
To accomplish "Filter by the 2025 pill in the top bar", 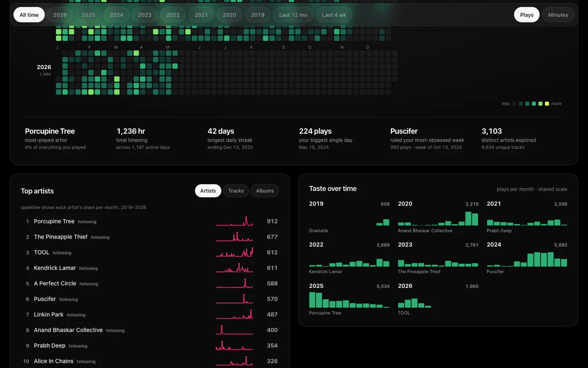I will click(88, 15).
